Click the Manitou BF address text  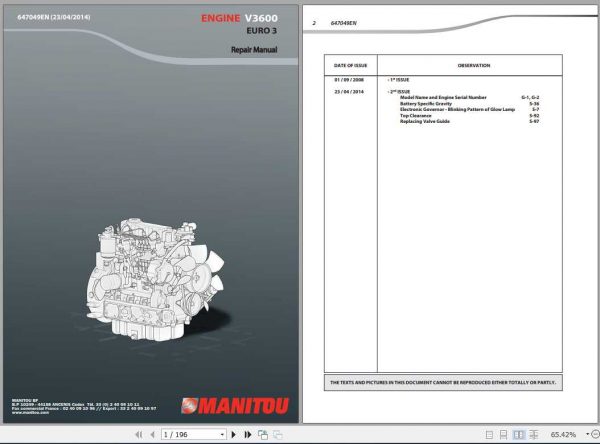(x=84, y=406)
